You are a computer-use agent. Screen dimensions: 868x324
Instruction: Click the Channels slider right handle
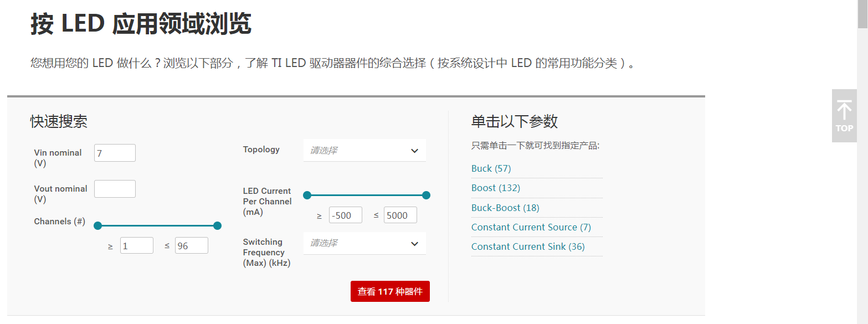pos(217,225)
